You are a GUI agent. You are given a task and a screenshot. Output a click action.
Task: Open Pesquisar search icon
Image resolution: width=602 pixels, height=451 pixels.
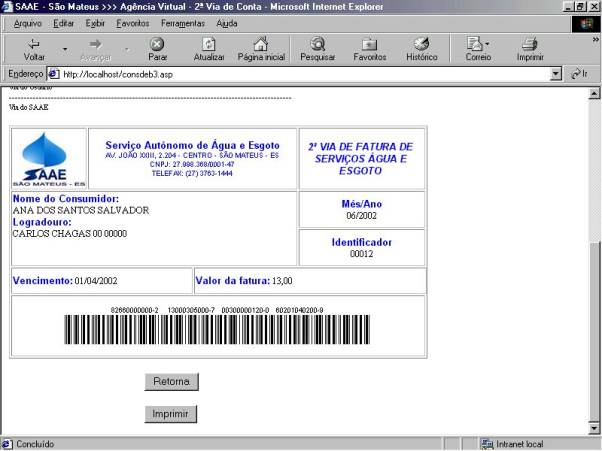pos(318,44)
